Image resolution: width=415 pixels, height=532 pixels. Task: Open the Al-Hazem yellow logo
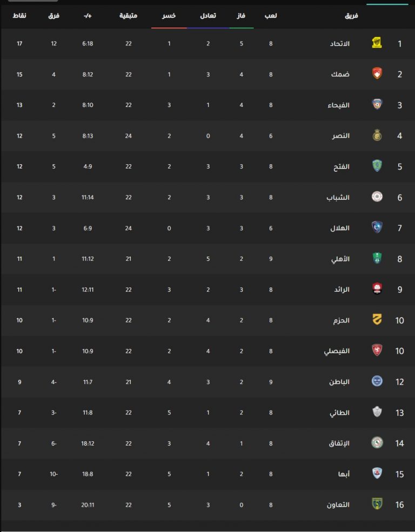[x=377, y=320]
